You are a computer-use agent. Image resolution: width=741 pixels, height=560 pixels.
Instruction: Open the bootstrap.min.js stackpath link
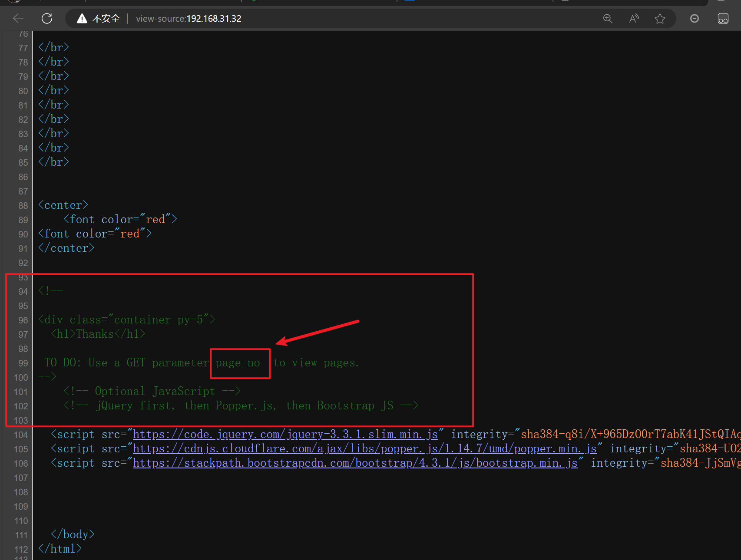[x=355, y=463]
